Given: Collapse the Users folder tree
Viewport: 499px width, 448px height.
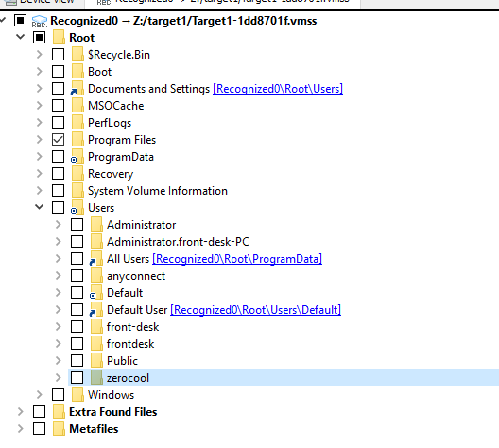Looking at the screenshot, I should 39,207.
